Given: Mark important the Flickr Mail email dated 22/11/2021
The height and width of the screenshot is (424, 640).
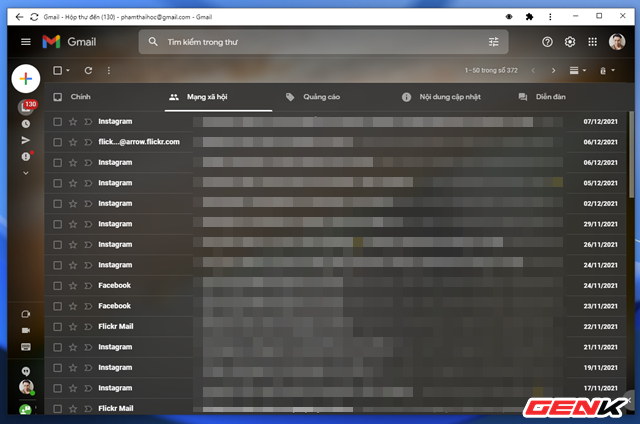Looking at the screenshot, I should point(88,327).
